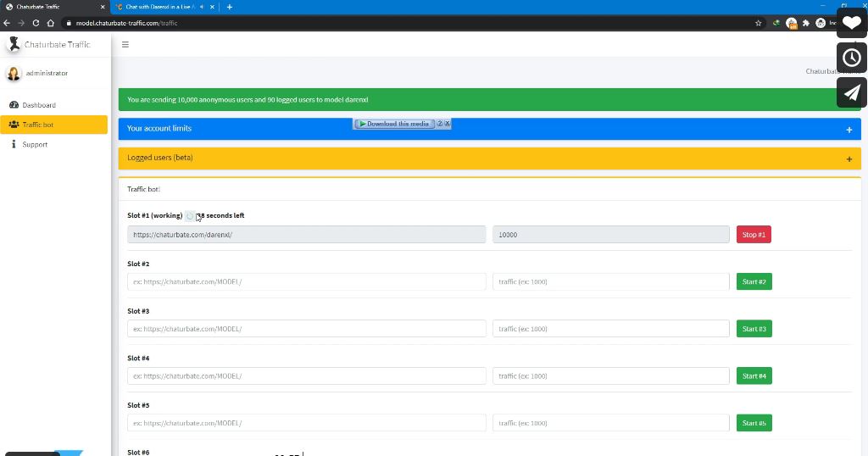Click the browser reload icon
The width and height of the screenshot is (868, 456).
pyautogui.click(x=36, y=23)
